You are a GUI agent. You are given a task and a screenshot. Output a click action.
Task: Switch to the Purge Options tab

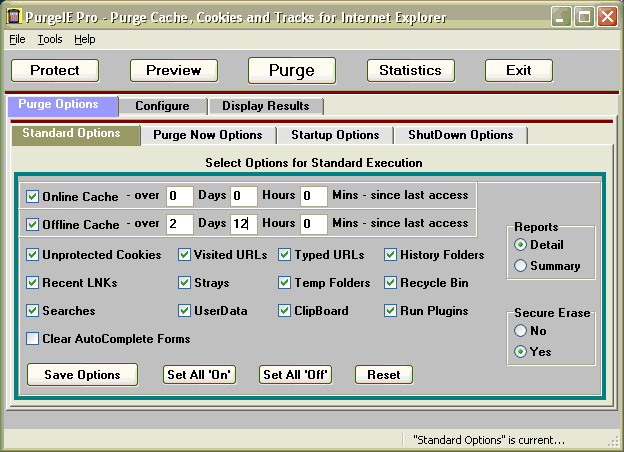point(63,105)
